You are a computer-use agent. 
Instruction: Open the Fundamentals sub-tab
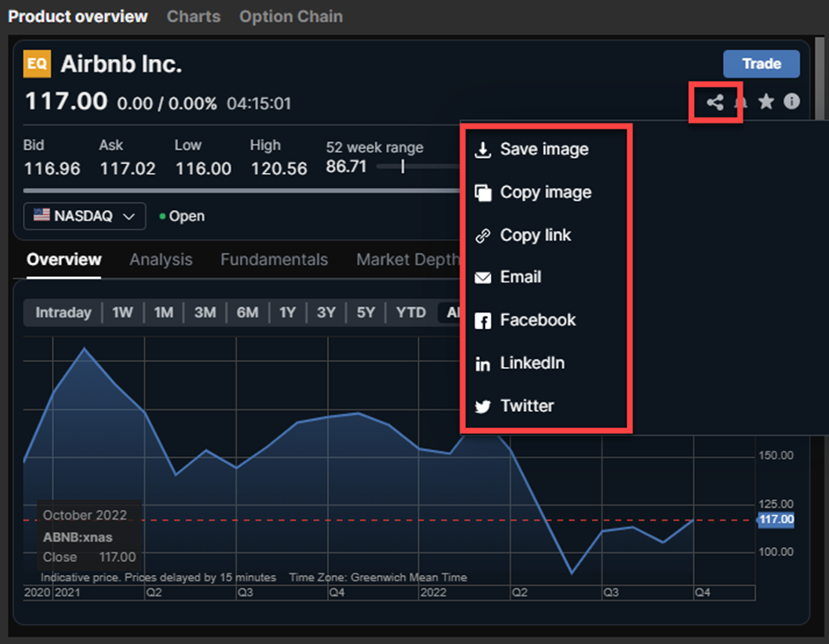click(x=274, y=259)
